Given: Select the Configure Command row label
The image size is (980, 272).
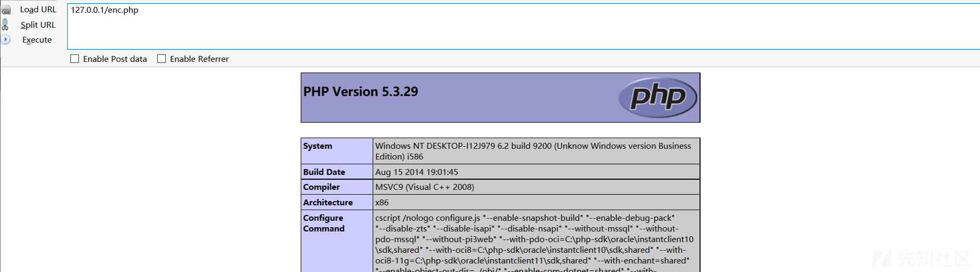Looking at the screenshot, I should pos(324,223).
